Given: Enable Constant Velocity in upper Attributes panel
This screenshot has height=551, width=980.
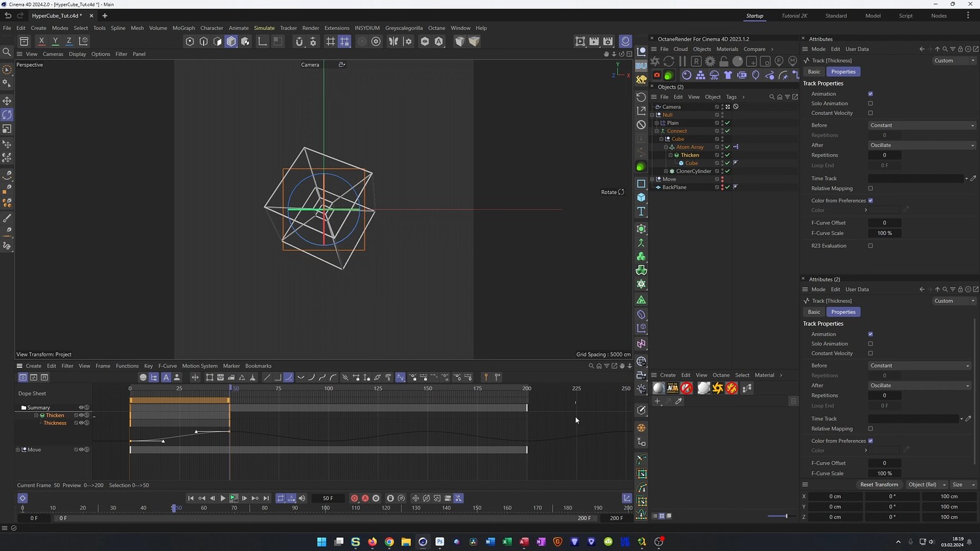Looking at the screenshot, I should 870,113.
